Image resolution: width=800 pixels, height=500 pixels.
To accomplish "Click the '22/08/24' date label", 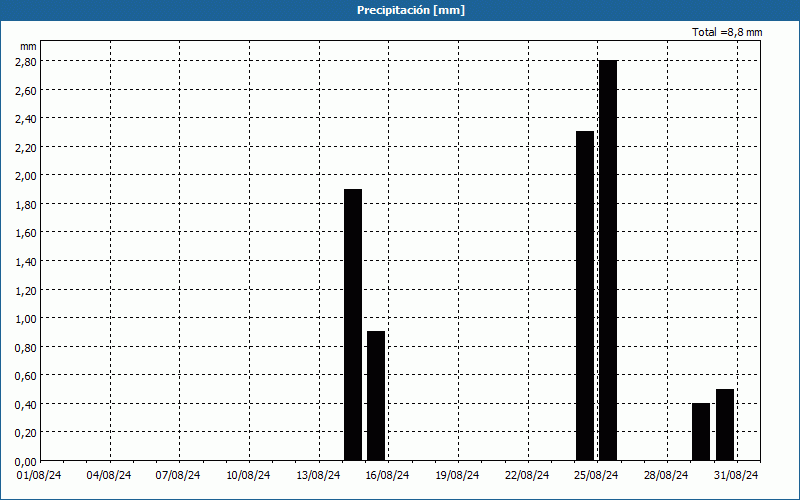I will click(527, 475).
